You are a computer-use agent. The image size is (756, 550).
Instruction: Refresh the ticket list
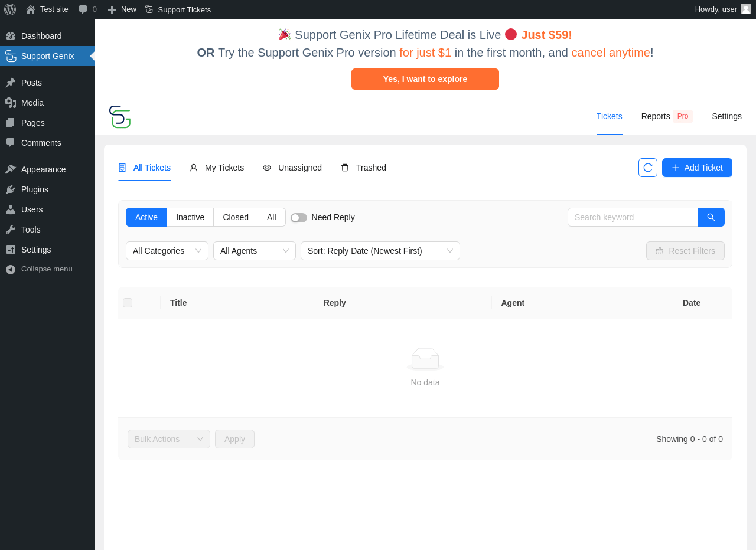point(648,168)
